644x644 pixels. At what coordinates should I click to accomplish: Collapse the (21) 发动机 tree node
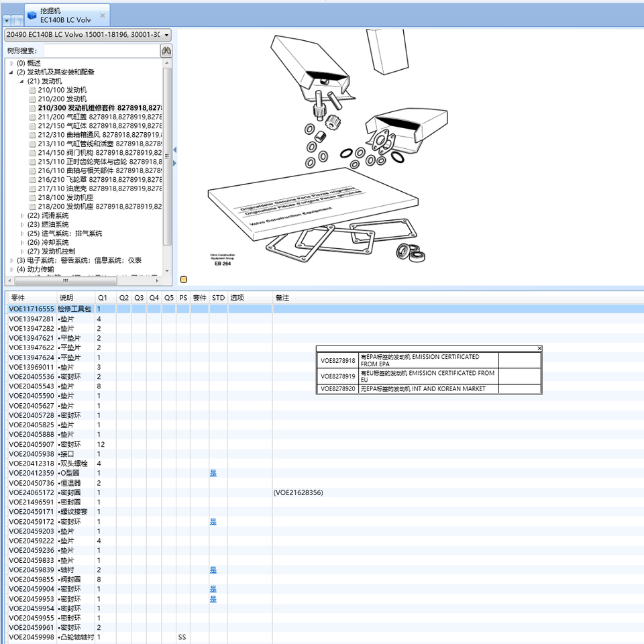(22, 81)
